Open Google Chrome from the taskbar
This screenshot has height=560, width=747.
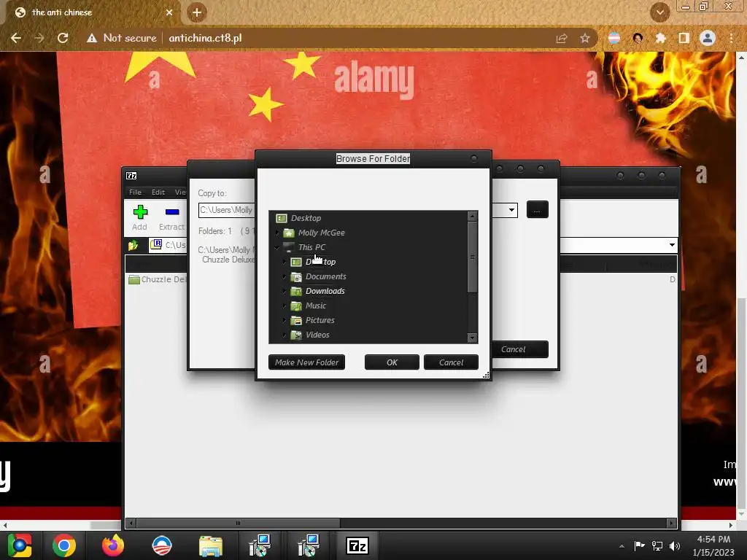pos(64,545)
